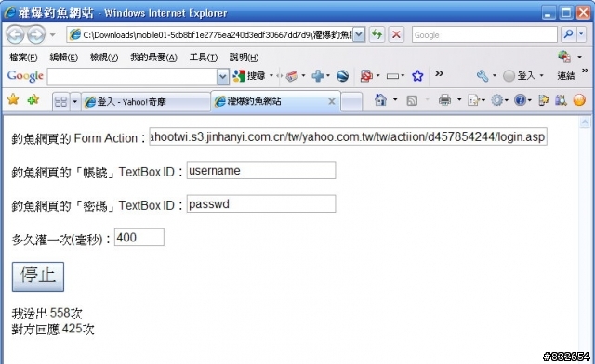595x364 pixels.
Task: Open the Print options dropdown arrow
Action: pyautogui.click(x=459, y=100)
